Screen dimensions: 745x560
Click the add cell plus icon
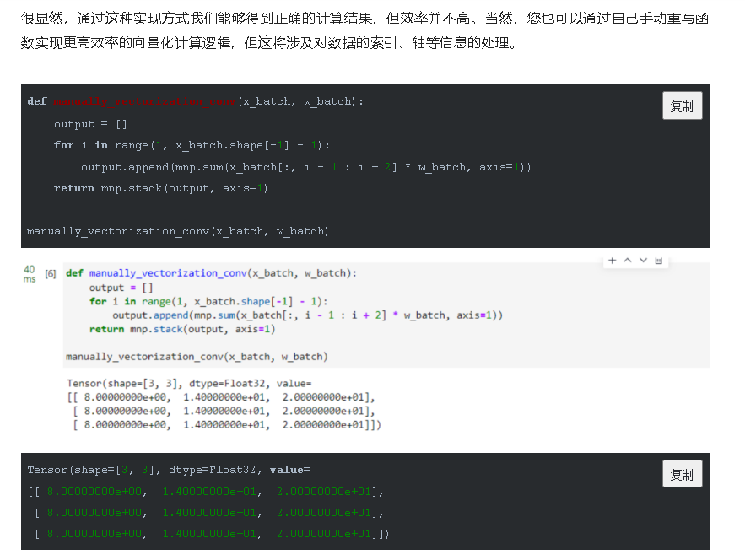(612, 261)
